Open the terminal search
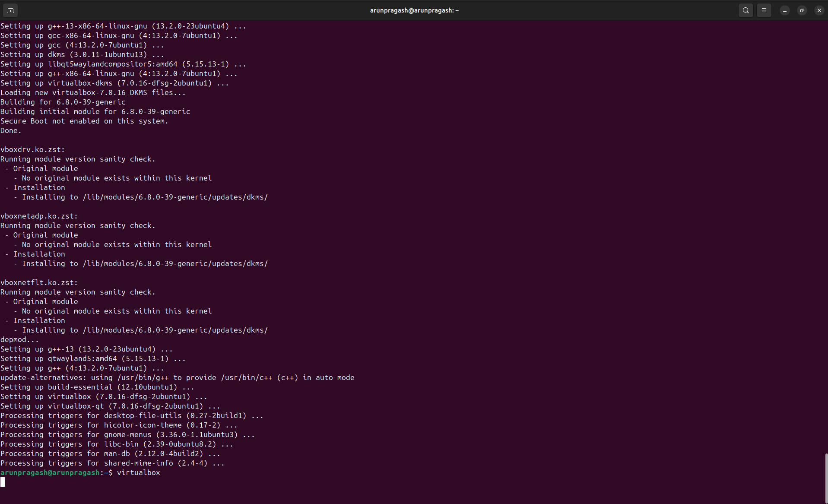Screen dimensions: 828x504 pyautogui.click(x=746, y=10)
